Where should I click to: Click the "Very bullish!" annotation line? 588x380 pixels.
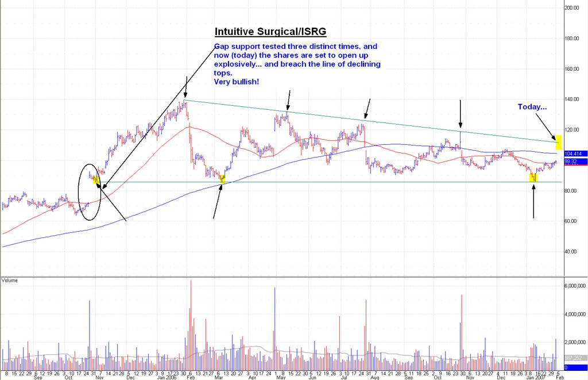(236, 82)
